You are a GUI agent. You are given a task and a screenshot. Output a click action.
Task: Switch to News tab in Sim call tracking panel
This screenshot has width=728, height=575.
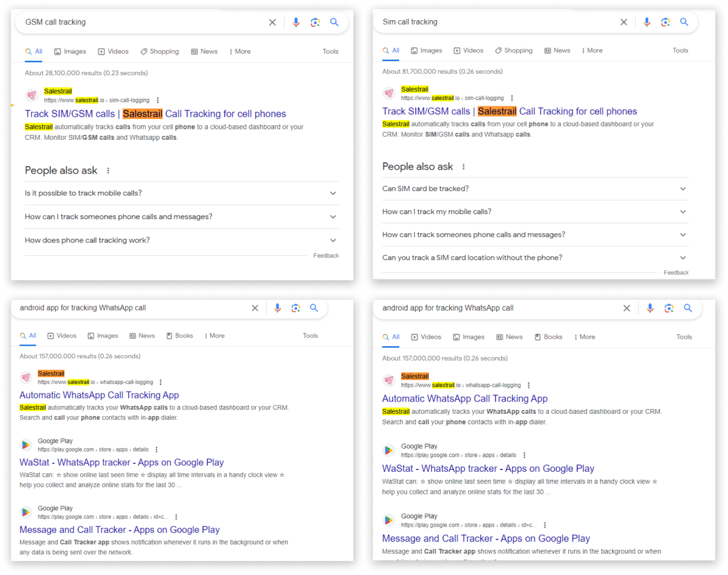[557, 51]
